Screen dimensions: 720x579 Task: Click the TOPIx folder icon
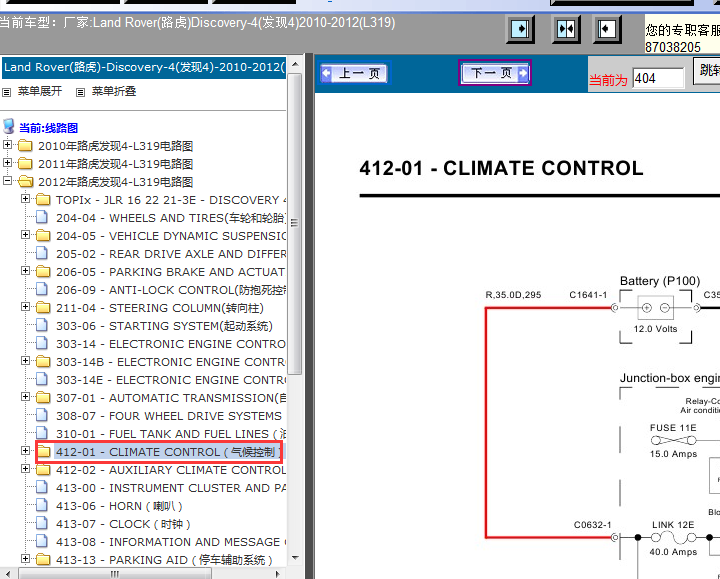(x=43, y=199)
